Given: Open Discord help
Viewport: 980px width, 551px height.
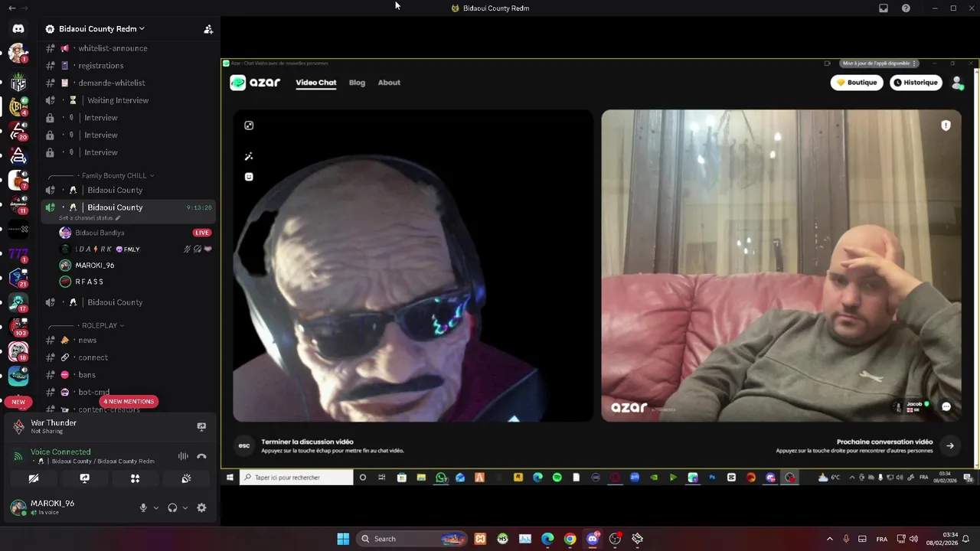Looking at the screenshot, I should click(906, 8).
